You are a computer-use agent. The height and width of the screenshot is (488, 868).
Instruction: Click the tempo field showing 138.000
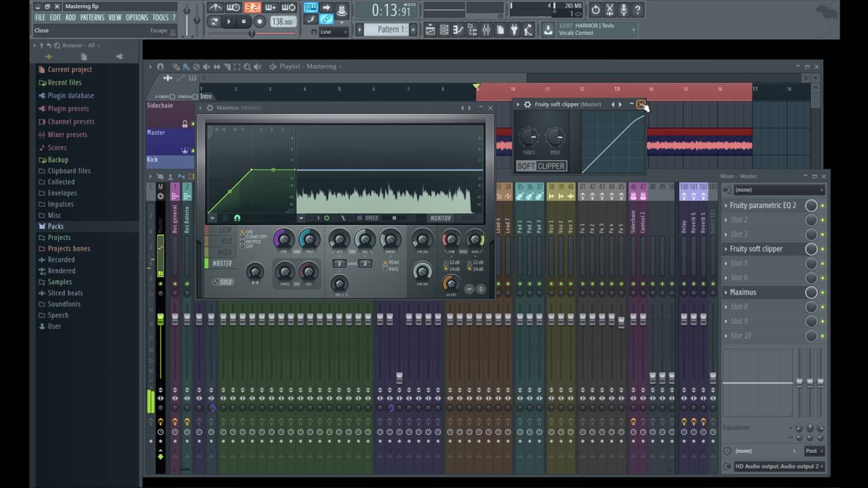[x=283, y=22]
